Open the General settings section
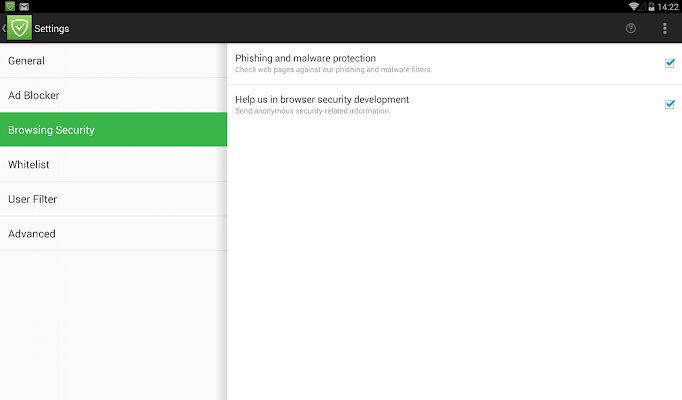Screen dimensions: 682x400 113,61
